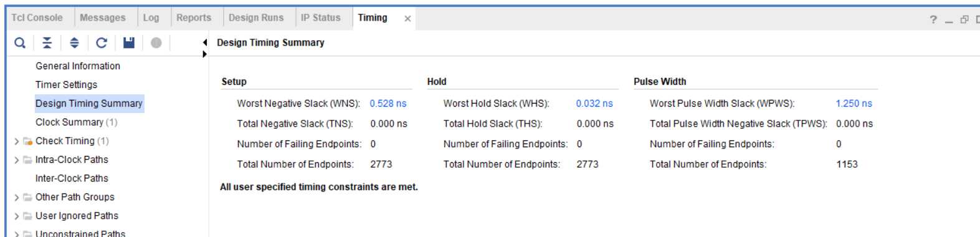Expand the Check Timing tree node
Viewport: 980px width, 237px height.
(x=17, y=142)
